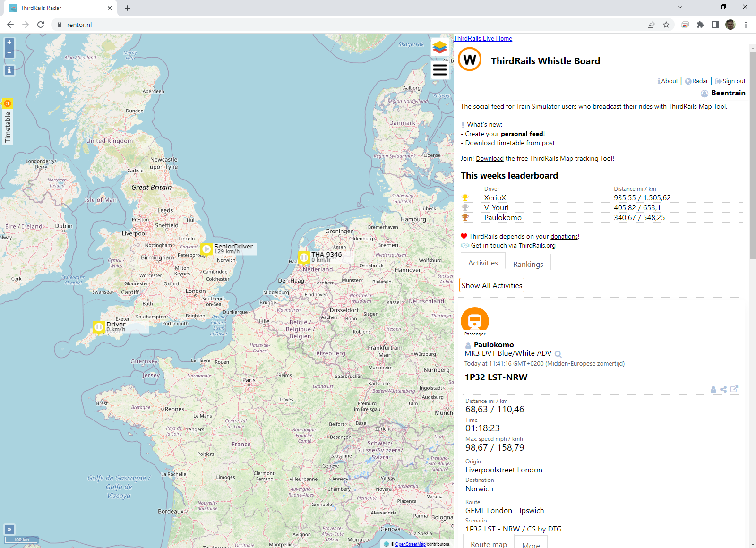This screenshot has height=548, width=756.
Task: Expand the Timetable side panel
Action: (8, 122)
